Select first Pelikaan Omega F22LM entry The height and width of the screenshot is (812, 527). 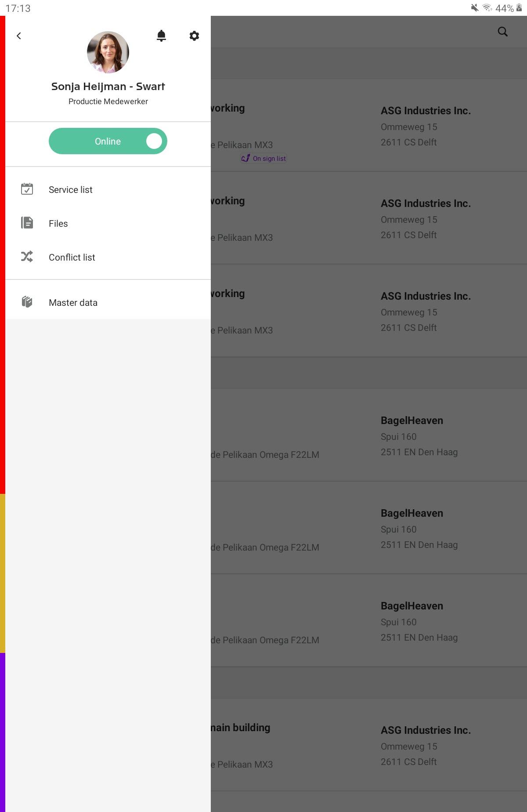265,455
